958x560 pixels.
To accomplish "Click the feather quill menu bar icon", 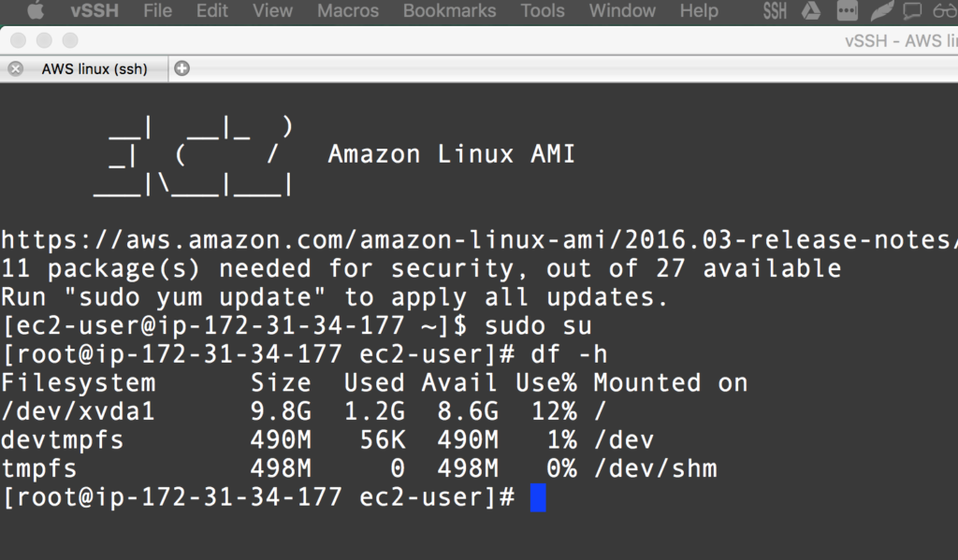I will click(881, 11).
